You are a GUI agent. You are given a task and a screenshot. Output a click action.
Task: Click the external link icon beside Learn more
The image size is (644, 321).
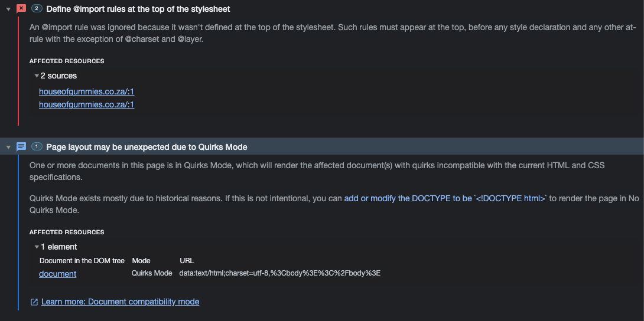click(34, 302)
